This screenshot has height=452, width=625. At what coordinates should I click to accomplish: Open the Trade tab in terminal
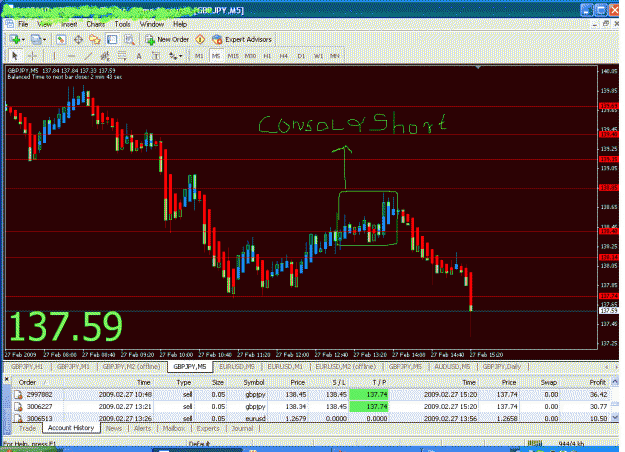[27, 428]
